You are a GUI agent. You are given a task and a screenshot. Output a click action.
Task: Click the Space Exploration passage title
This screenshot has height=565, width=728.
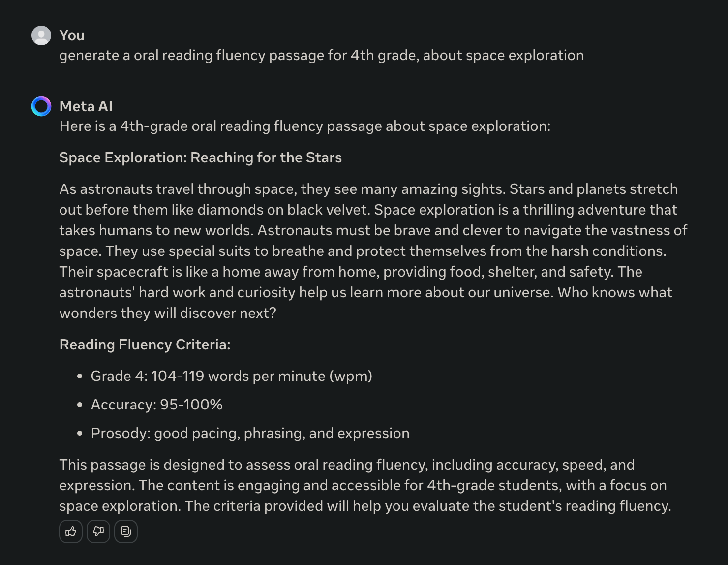(x=201, y=157)
